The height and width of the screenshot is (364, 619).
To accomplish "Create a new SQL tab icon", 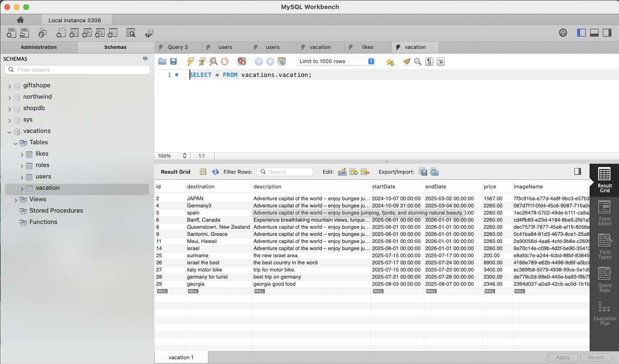I will point(12,33).
